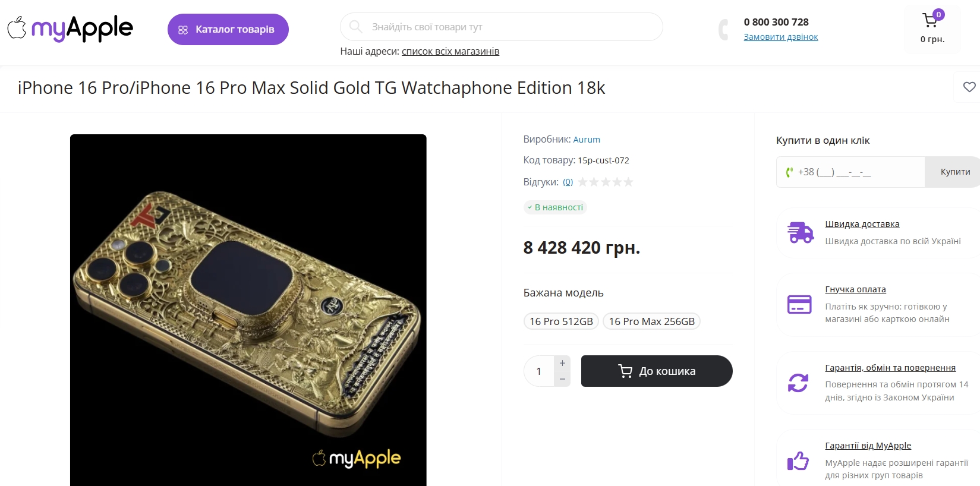Open the Каталог товарів catalog menu

click(228, 29)
